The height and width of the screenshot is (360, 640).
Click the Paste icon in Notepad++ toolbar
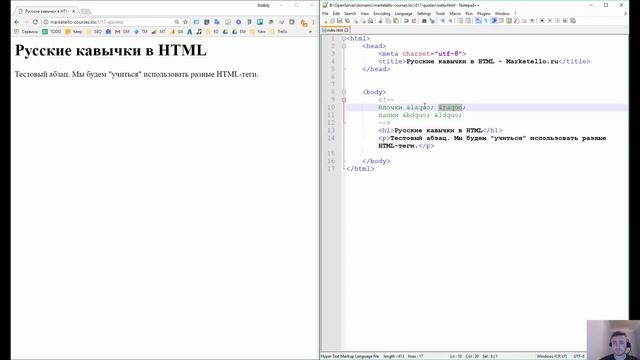[396, 21]
